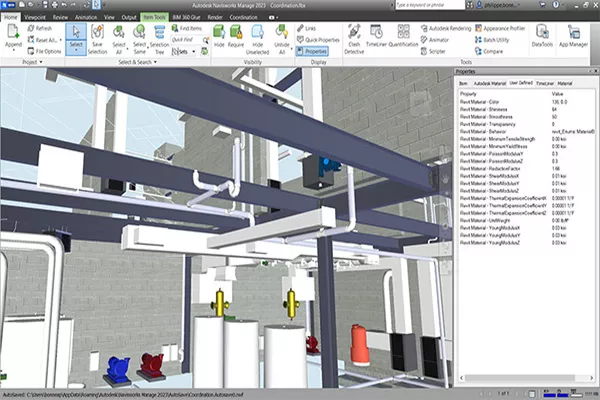Click the Refresh button
This screenshot has height=400, width=600.
tap(42, 29)
